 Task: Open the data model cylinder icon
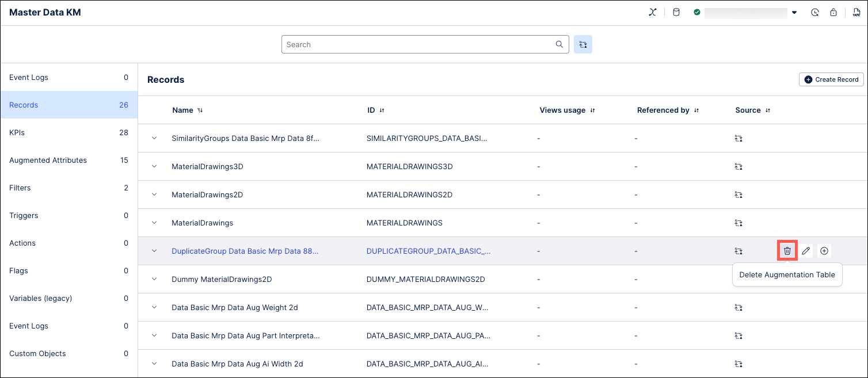[676, 12]
